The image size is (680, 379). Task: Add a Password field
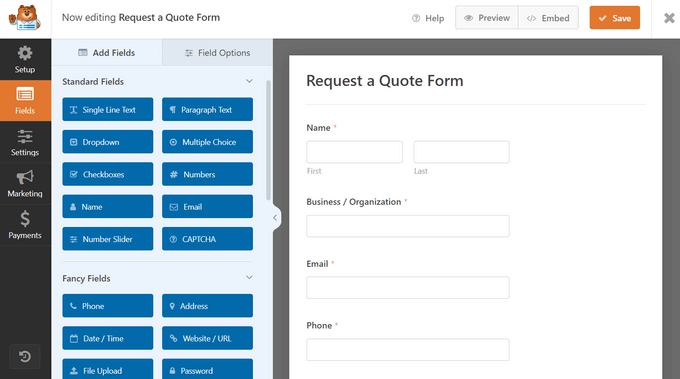[207, 369]
